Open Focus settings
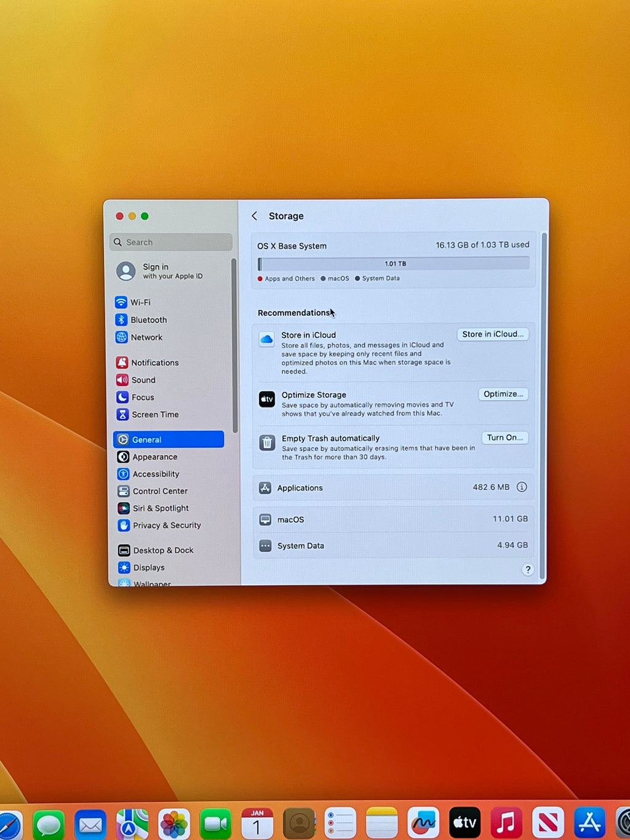The image size is (630, 840). click(x=135, y=397)
